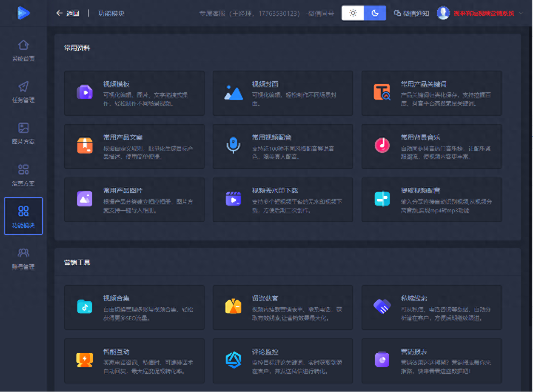Switch to light mode sun toggle
This screenshot has height=392, width=533.
[353, 13]
